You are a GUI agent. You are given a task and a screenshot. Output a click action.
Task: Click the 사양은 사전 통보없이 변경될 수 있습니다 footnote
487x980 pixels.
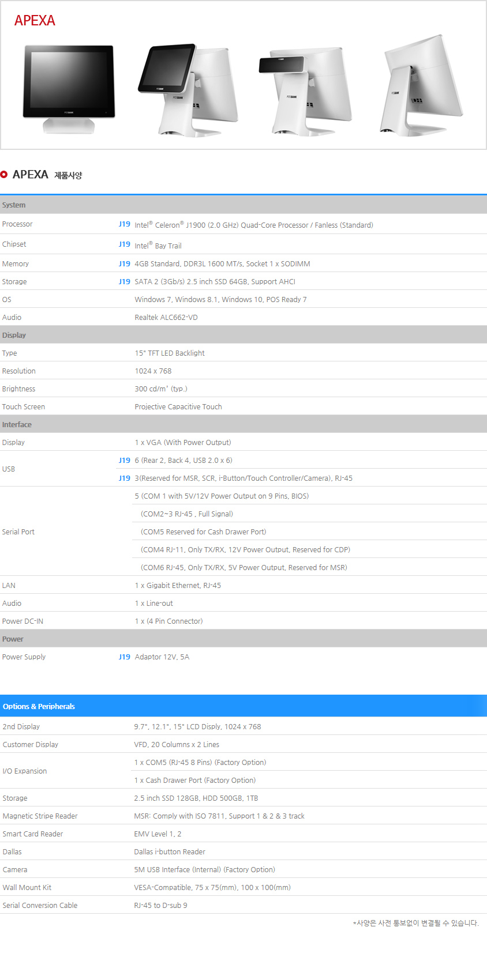click(x=416, y=923)
